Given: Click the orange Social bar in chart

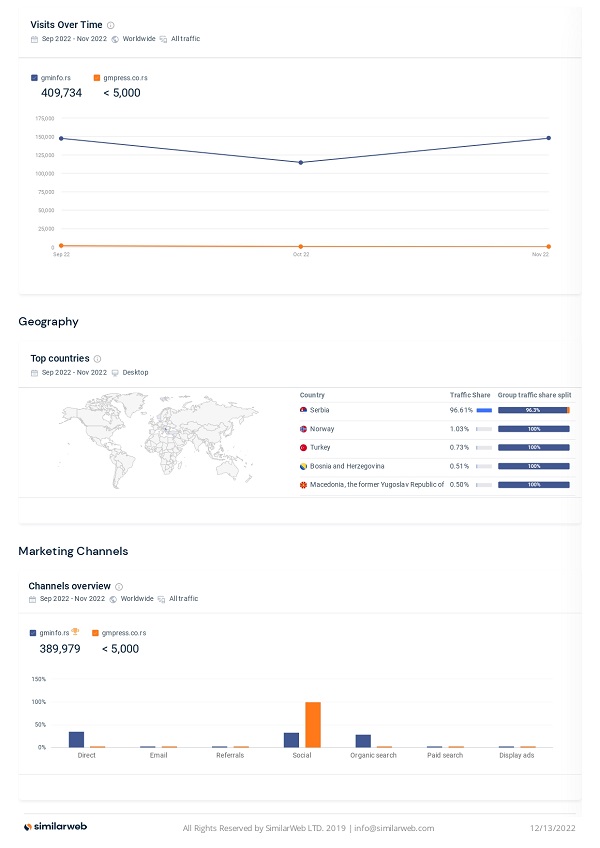Looking at the screenshot, I should (313, 724).
